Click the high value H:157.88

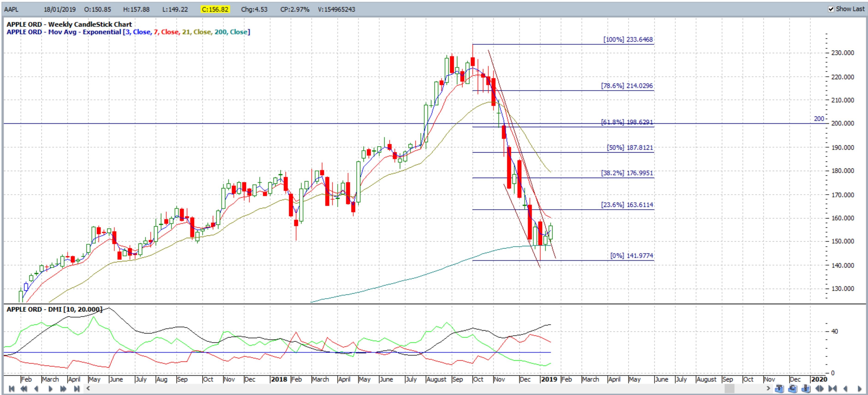coord(136,9)
